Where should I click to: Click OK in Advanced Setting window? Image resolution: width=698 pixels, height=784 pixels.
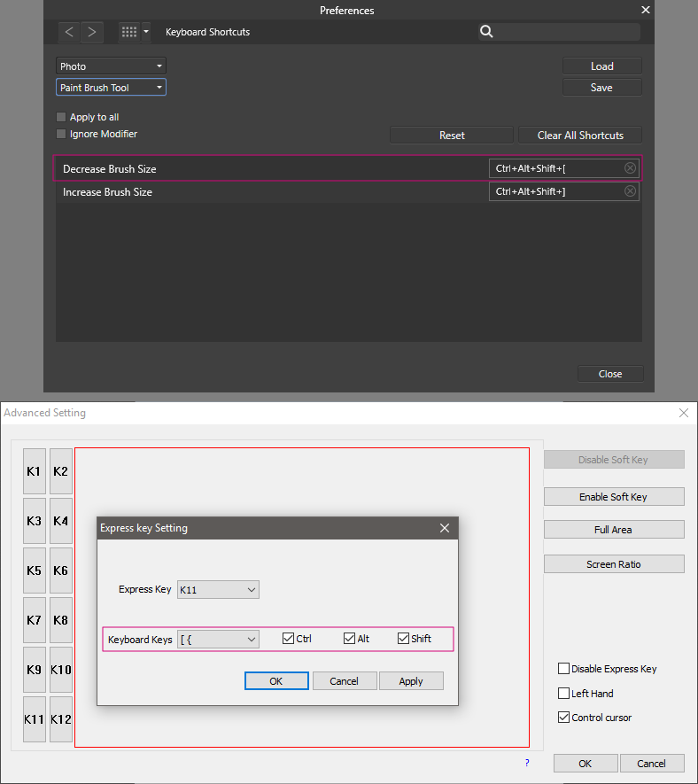pos(586,764)
